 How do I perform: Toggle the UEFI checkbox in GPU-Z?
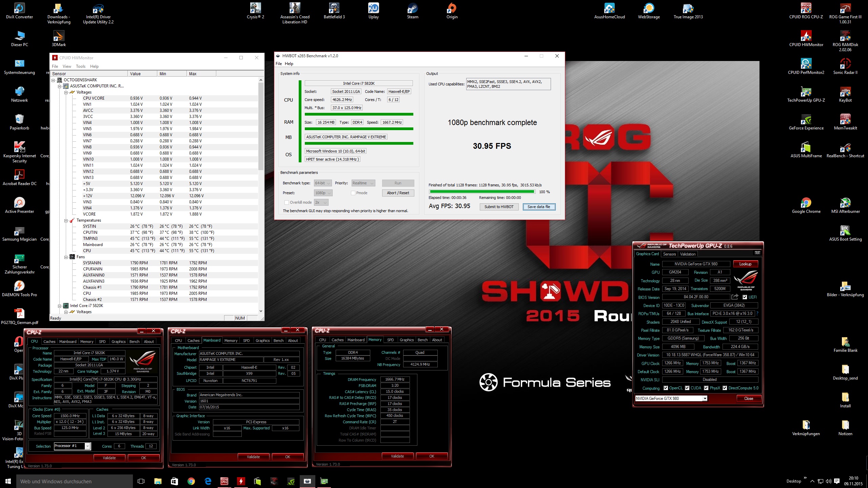tap(745, 297)
